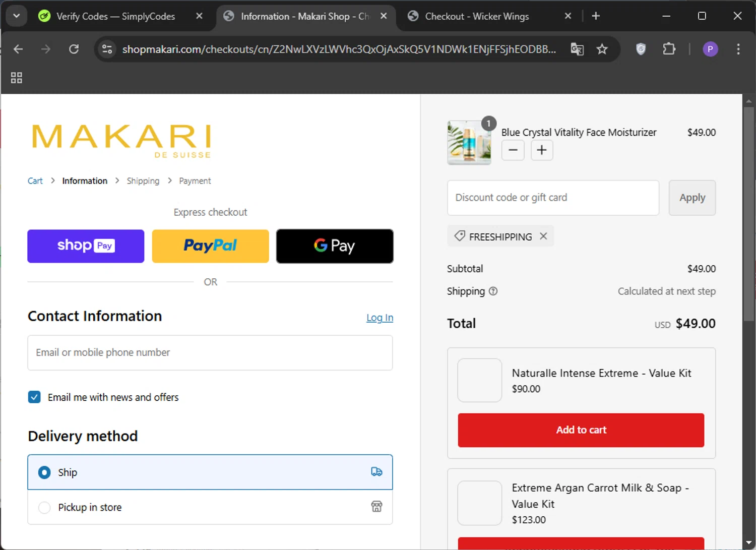The image size is (756, 550).
Task: Click 'Calculated at next step' shipping text
Action: pyautogui.click(x=667, y=291)
